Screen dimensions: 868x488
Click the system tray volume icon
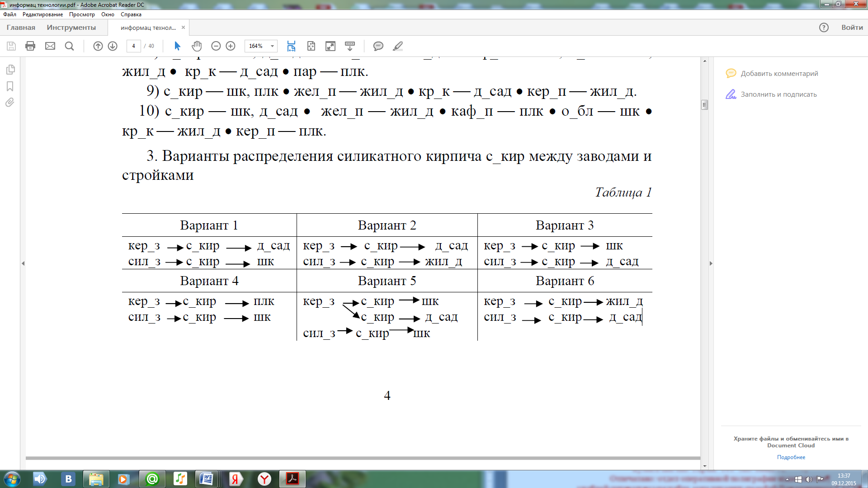tap(809, 479)
